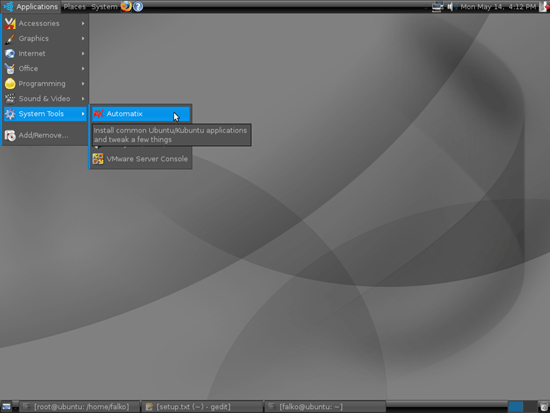
Task: Select the Internet menu category
Action: click(45, 54)
